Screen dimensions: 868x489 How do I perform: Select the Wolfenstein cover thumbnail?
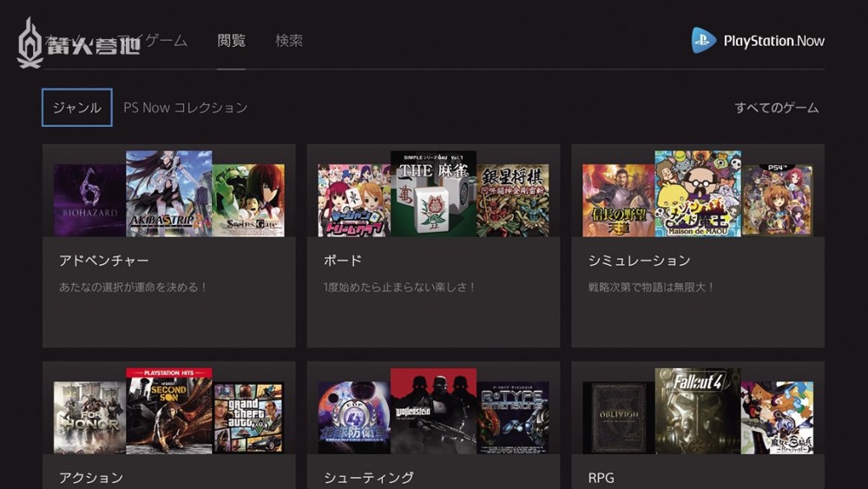tap(433, 411)
